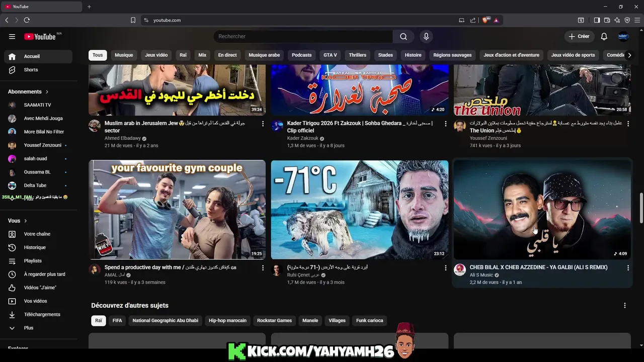Open the hamburger guide menu

12,36
